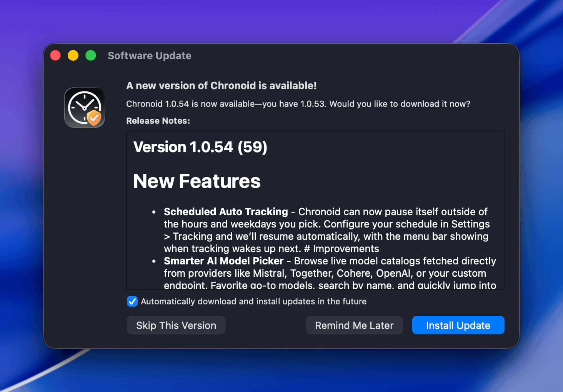Click the orange shield badge on the app icon
Screen dimensions: 563x392
coord(94,118)
